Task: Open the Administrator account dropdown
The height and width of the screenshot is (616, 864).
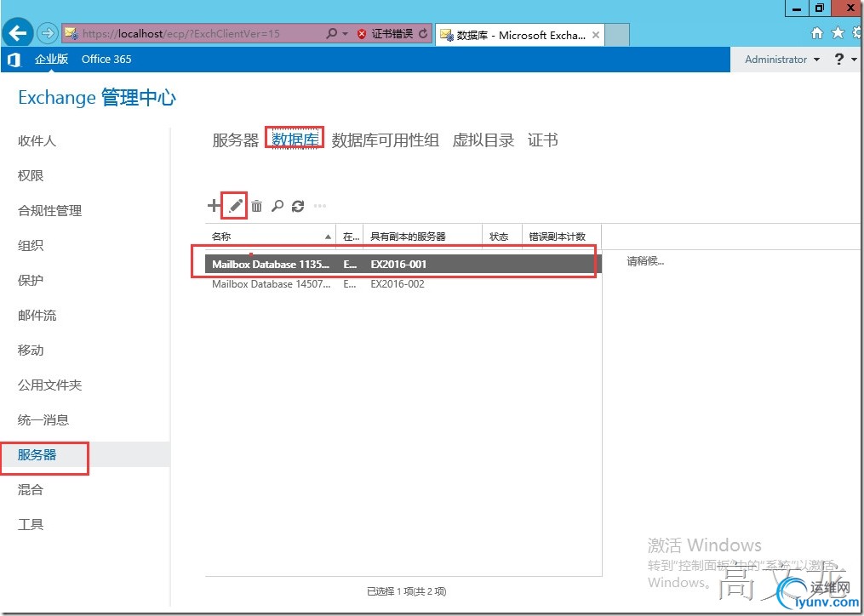Action: click(782, 59)
